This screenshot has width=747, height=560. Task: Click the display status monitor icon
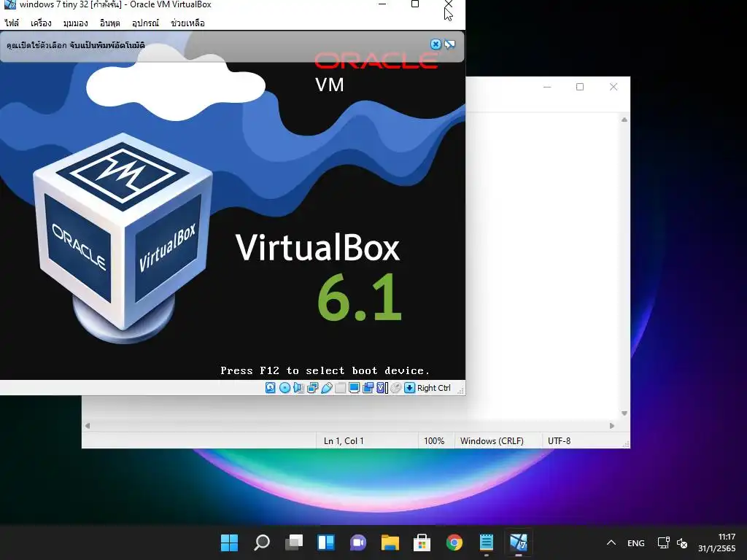coord(354,388)
